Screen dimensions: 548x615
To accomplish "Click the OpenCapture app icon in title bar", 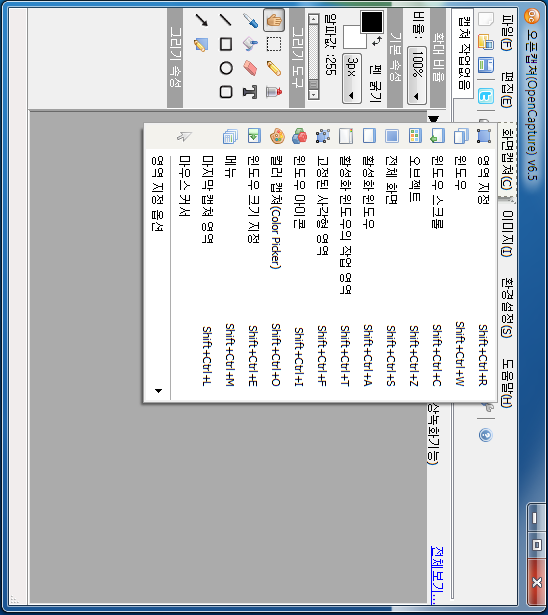I will [532, 16].
